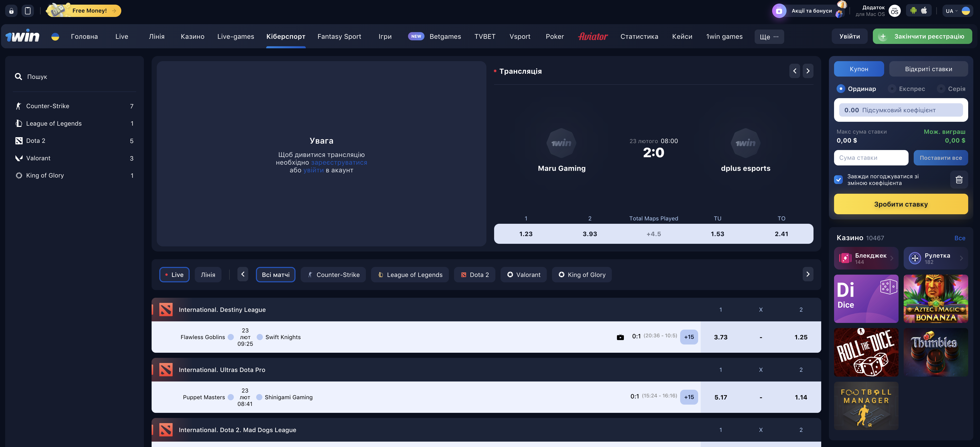Switch to Відкриті ставки tab
The image size is (980, 447).
[928, 69]
